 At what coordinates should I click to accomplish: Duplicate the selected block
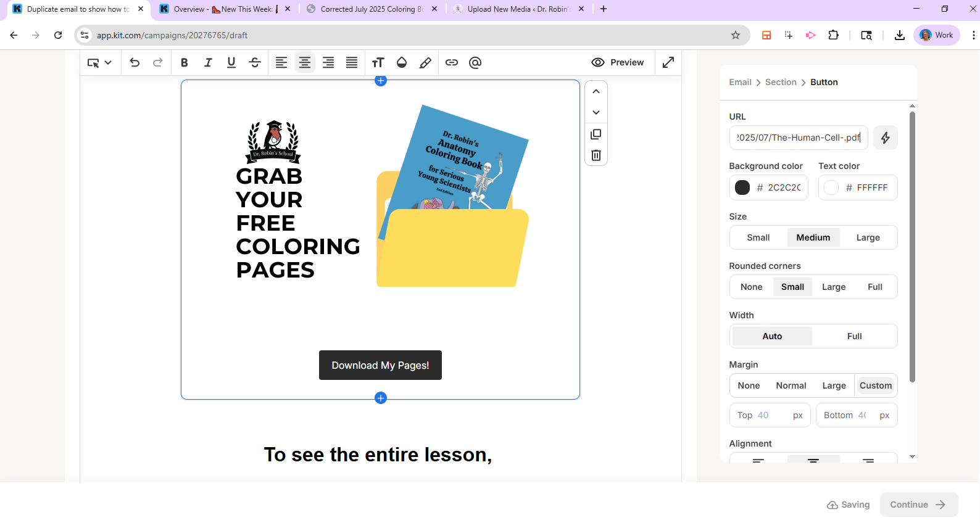(596, 134)
